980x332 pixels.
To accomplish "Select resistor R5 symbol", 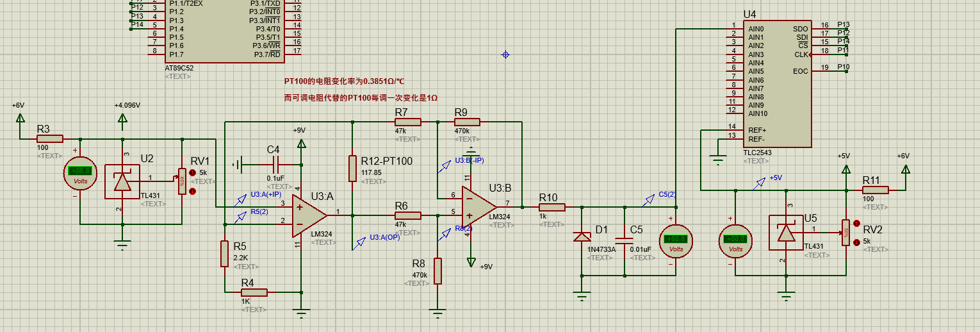I will coord(225,253).
